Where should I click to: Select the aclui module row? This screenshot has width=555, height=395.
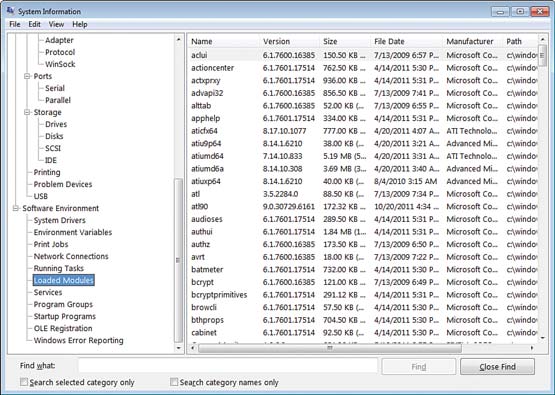click(x=362, y=55)
